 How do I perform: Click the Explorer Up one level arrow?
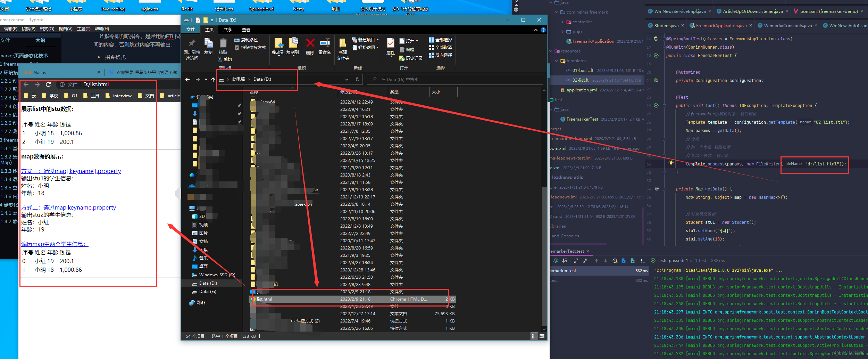pos(213,80)
